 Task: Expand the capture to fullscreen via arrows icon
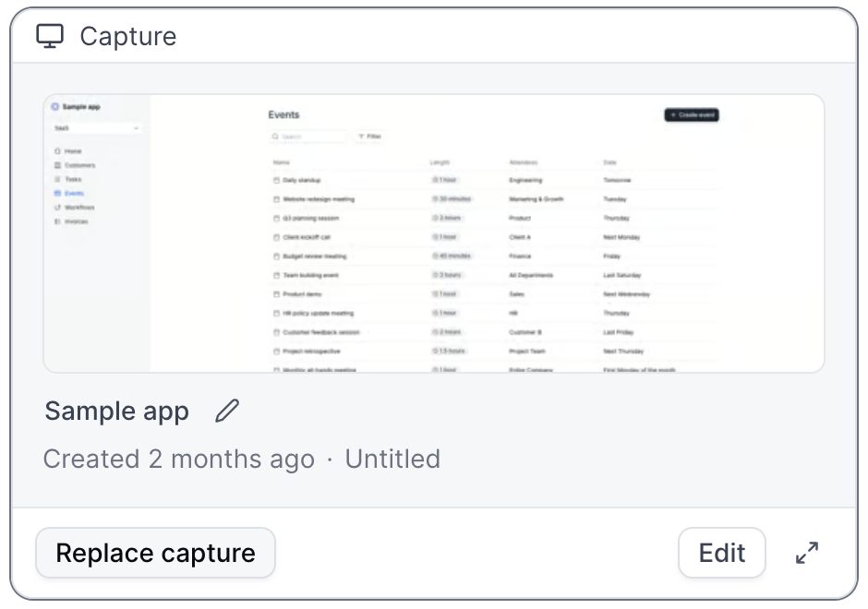click(806, 553)
